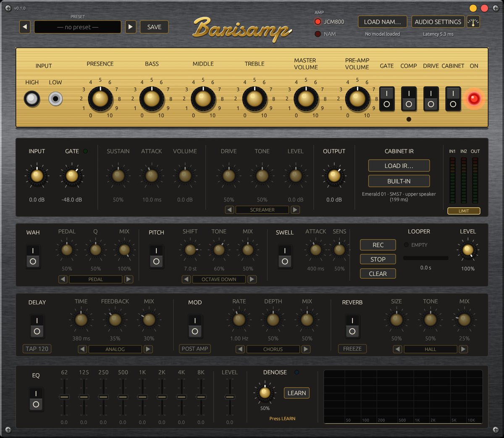
Task: Click the BASS knob on amp
Action: click(152, 99)
